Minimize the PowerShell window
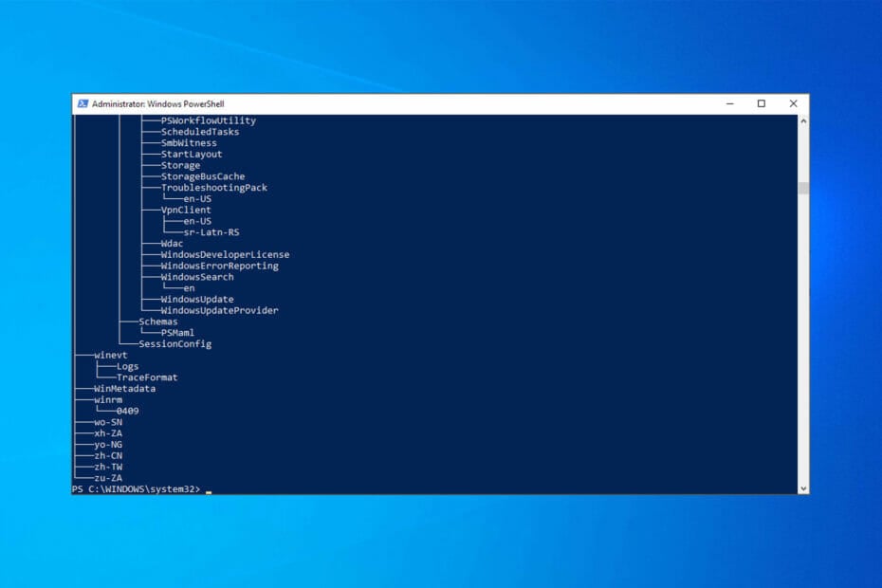Screen dimensions: 882x588 (x=728, y=102)
